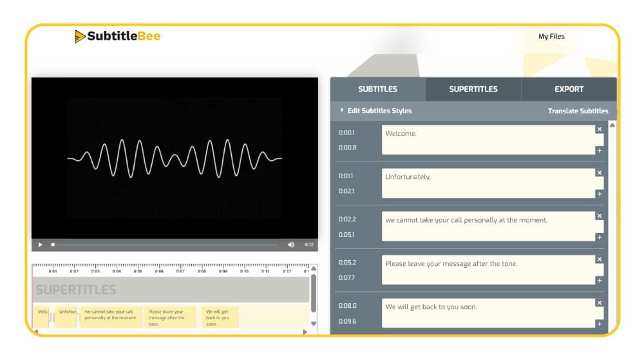Remove 'we cannot take your call' subtitle via X
The image size is (644, 356).
coord(599,216)
